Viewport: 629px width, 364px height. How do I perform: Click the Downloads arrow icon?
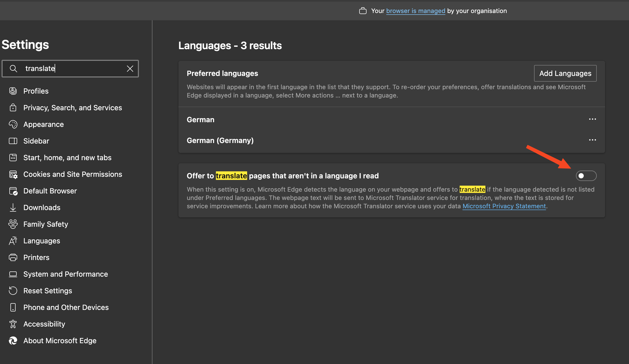tap(13, 207)
